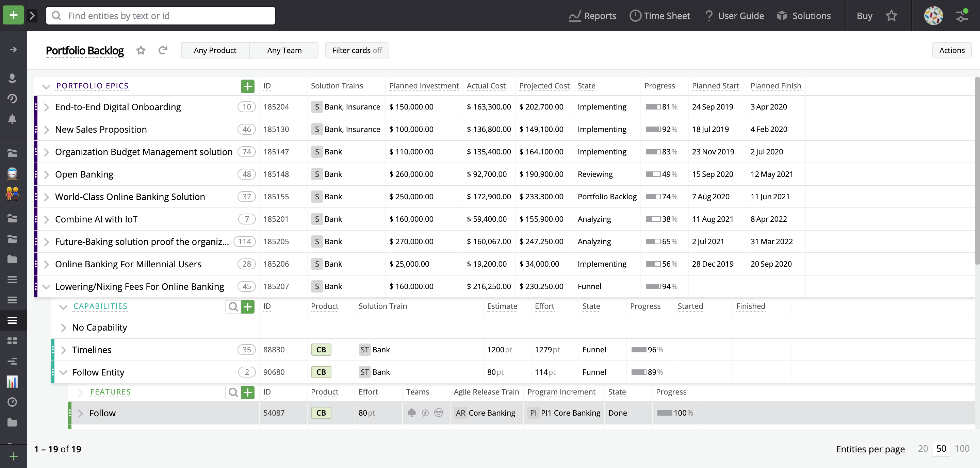
Task: Open the Actions menu
Action: pyautogui.click(x=951, y=50)
